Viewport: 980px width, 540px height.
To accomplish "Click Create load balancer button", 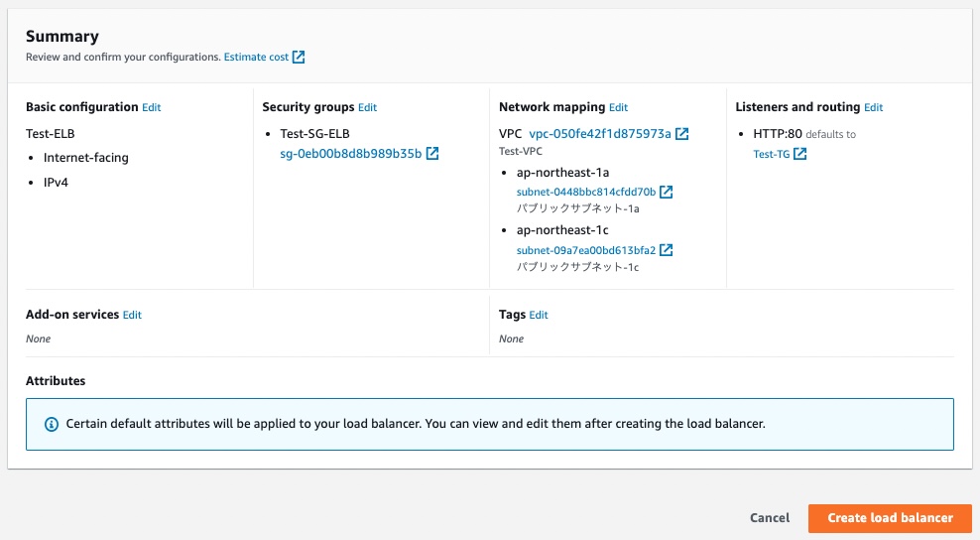I will (890, 518).
